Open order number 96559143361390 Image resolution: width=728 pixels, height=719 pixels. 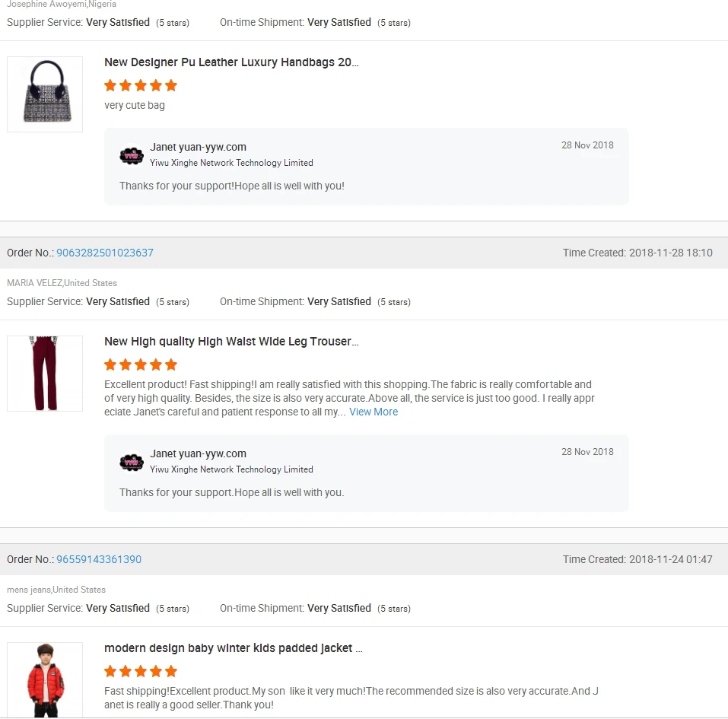(99, 559)
